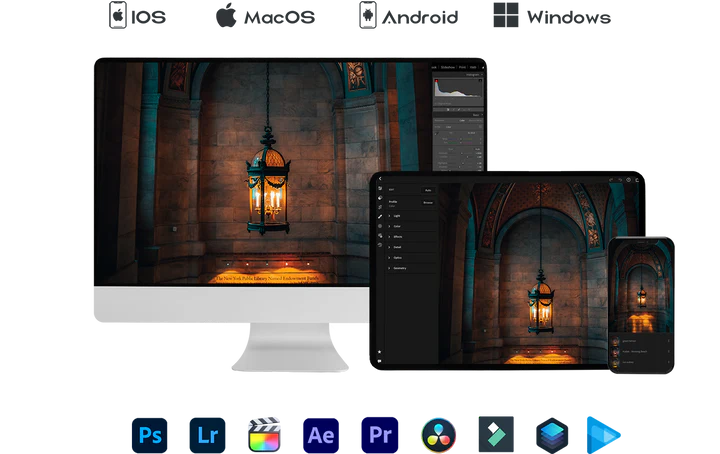Tap the edit sliders icon atop tablet sidebar
This screenshot has height=454, width=720.
pyautogui.click(x=380, y=188)
